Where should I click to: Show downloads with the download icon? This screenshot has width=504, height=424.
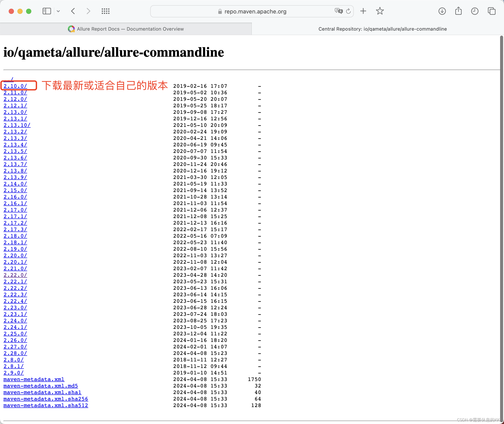tap(442, 11)
